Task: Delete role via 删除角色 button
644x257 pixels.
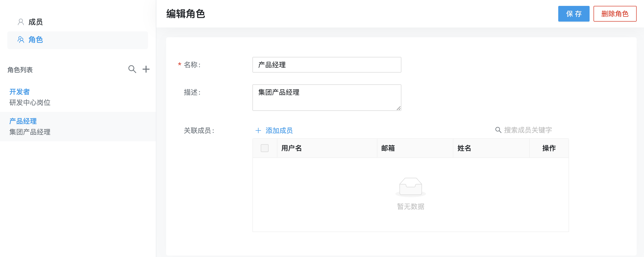Action: (615, 14)
